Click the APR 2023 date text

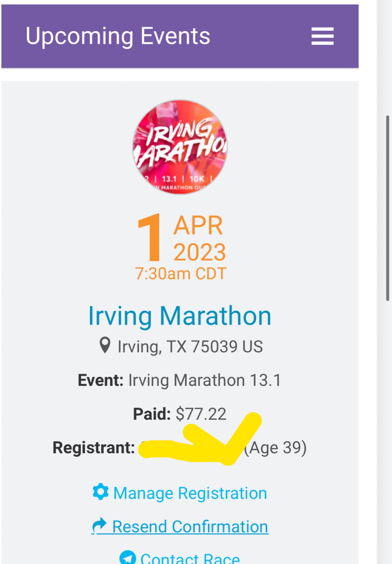pyautogui.click(x=199, y=238)
